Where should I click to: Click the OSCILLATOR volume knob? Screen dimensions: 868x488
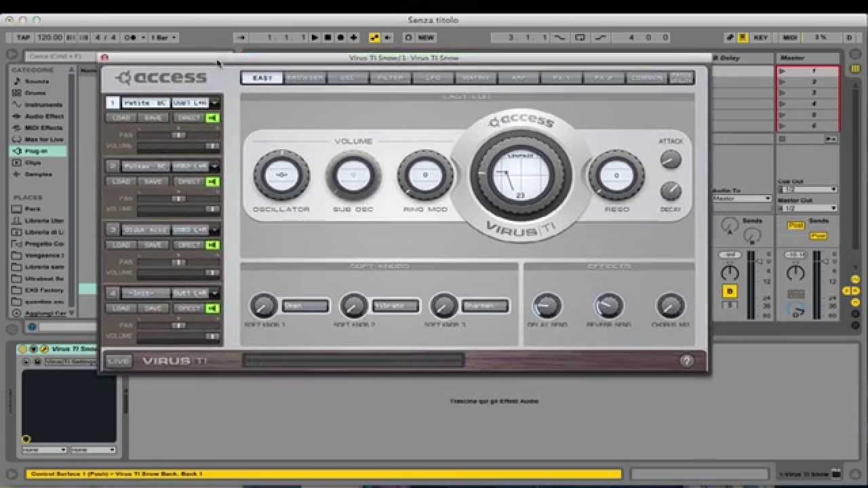281,175
